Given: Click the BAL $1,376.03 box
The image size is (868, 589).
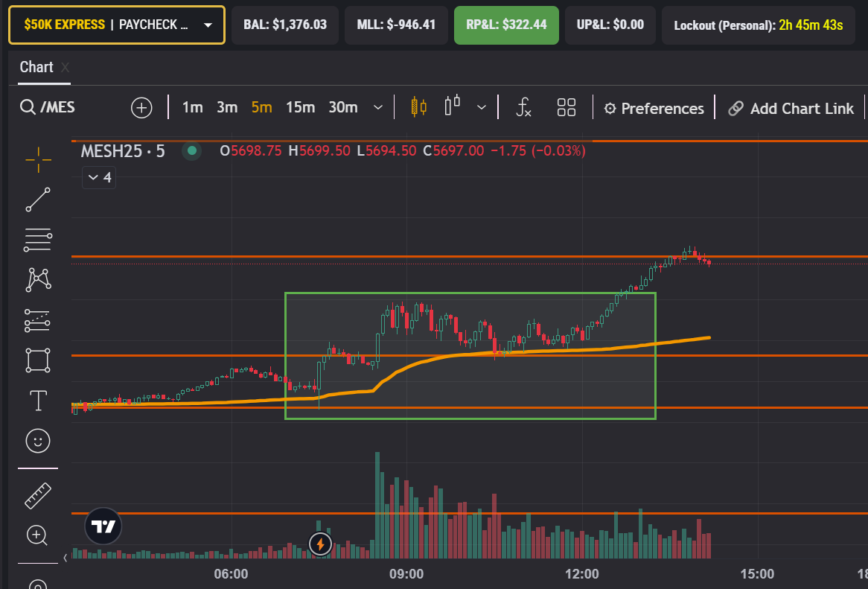Looking at the screenshot, I should pyautogui.click(x=285, y=25).
